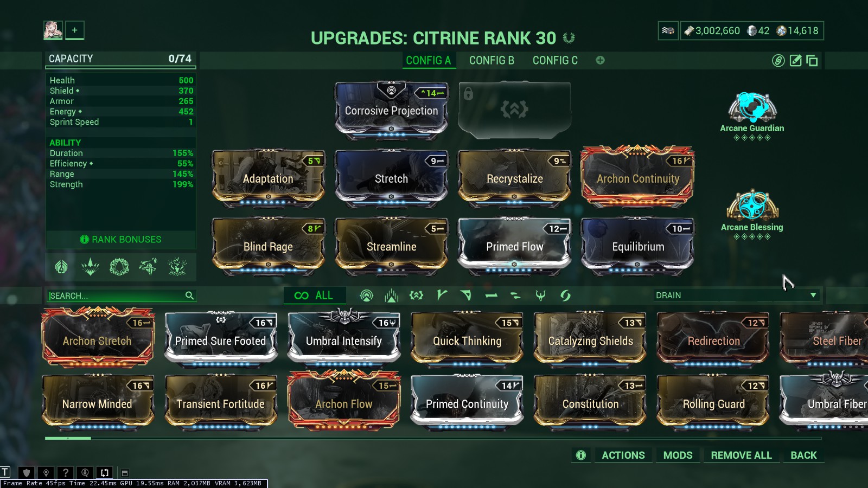Click the dropdown arrow beside DRAIN
Viewport: 868px width, 488px height.
[813, 296]
